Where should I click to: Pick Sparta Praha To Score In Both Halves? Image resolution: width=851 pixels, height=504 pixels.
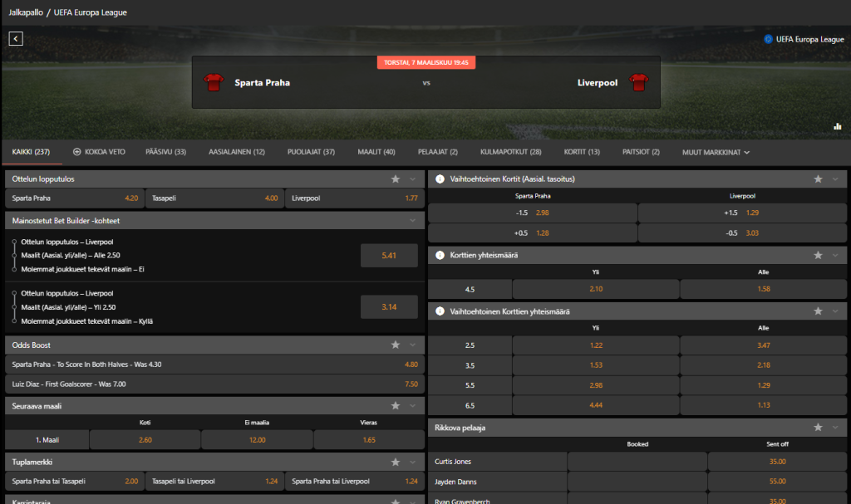214,365
